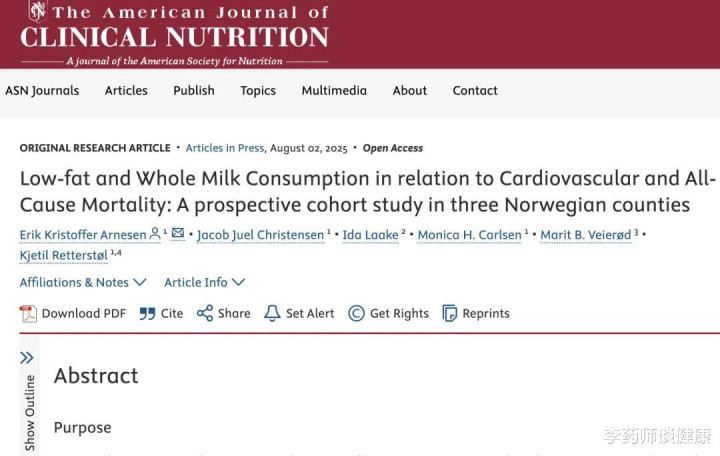Click the Clinical Nutrition journal logo

click(x=174, y=33)
